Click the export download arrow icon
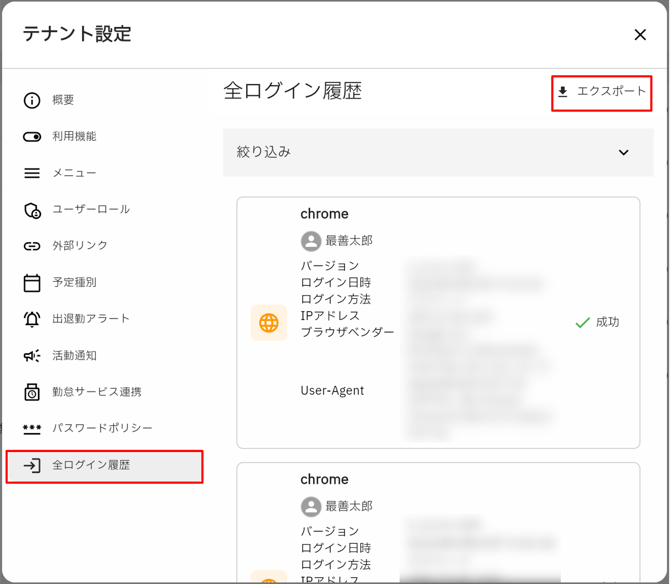 (x=563, y=91)
